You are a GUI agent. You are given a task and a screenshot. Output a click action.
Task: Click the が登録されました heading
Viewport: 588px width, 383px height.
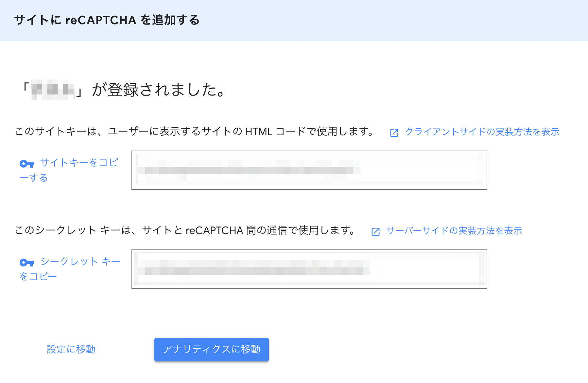click(158, 90)
